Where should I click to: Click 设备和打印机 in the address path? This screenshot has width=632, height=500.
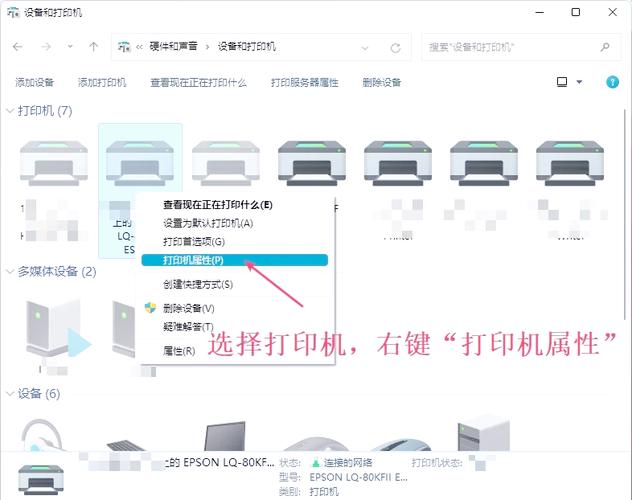click(247, 46)
